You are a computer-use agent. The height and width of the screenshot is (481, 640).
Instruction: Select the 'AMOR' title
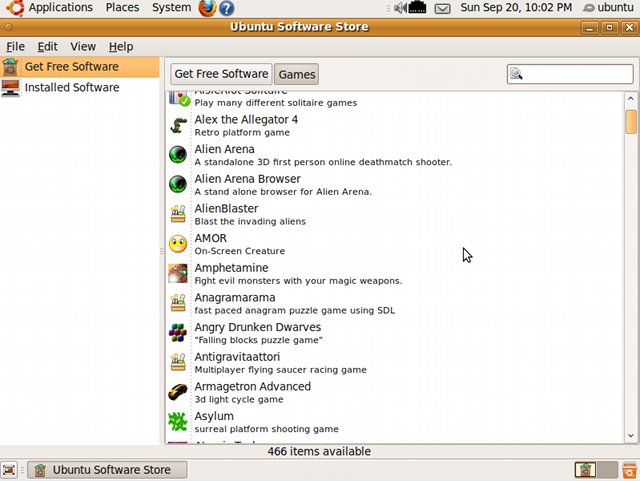tap(211, 238)
